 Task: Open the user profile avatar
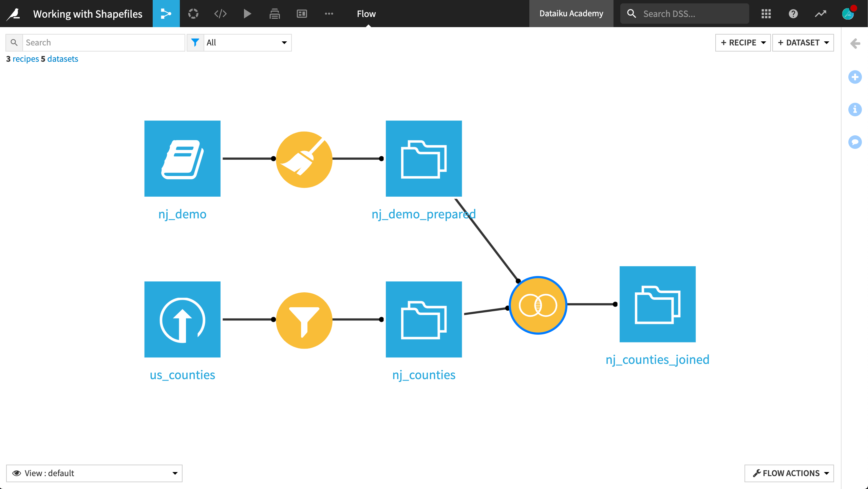coord(848,14)
